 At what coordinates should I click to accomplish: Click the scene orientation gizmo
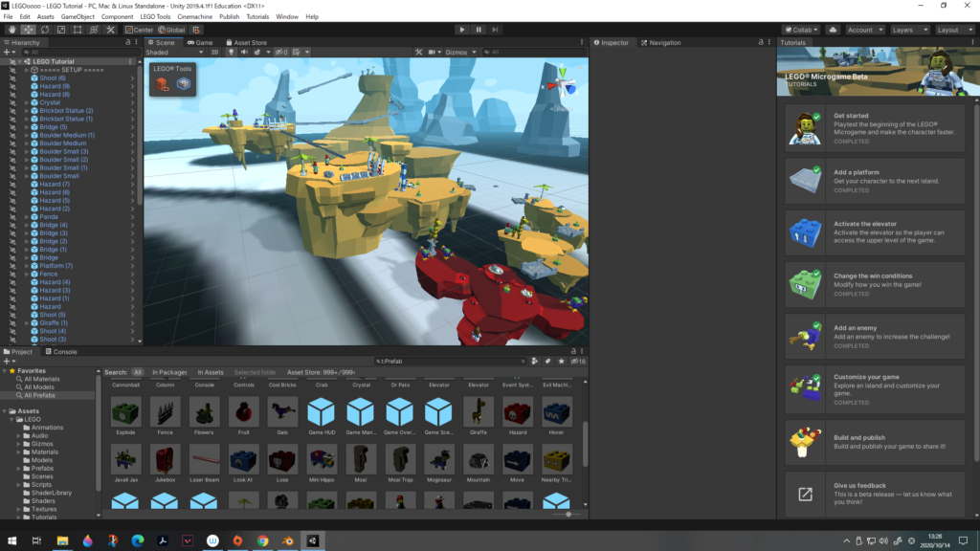pyautogui.click(x=563, y=84)
